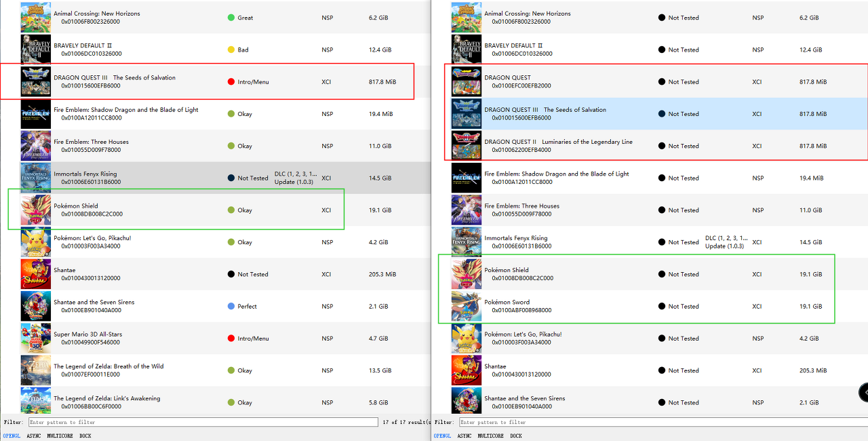Click Zelda Breath of the Wild icon
This screenshot has height=441, width=868.
tap(35, 370)
